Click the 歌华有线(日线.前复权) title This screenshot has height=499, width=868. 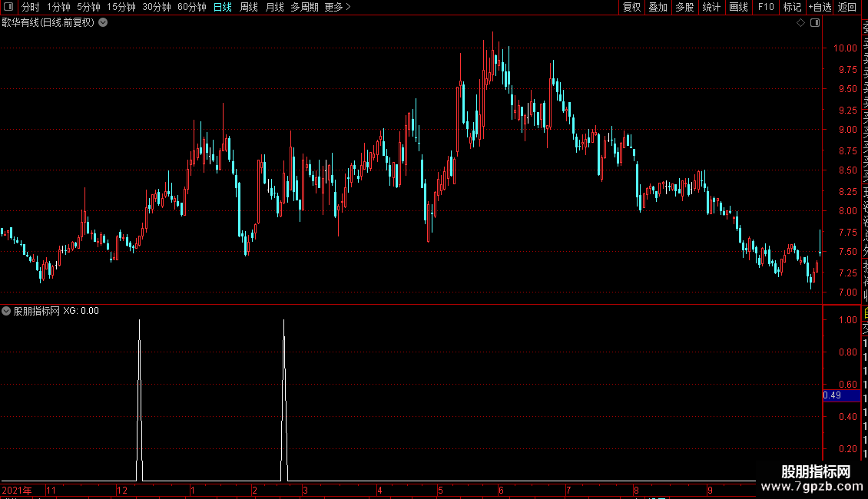[48, 23]
